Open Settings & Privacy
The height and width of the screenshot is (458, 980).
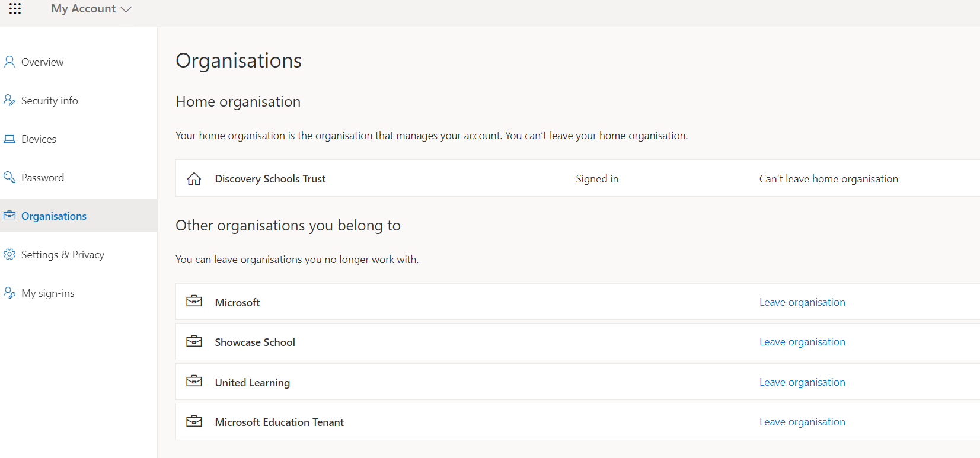click(x=63, y=255)
